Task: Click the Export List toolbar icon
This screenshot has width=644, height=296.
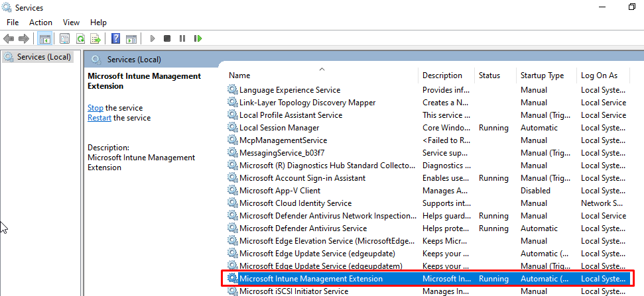Action: (96, 38)
